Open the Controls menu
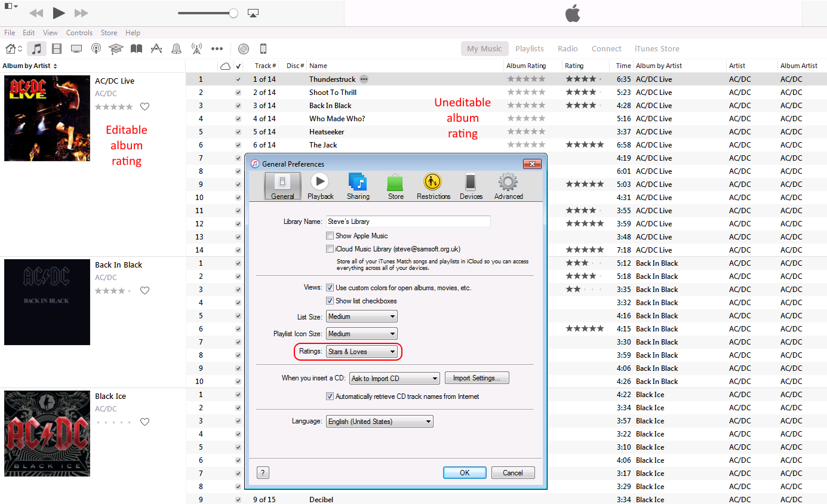827x504 pixels. coord(79,33)
